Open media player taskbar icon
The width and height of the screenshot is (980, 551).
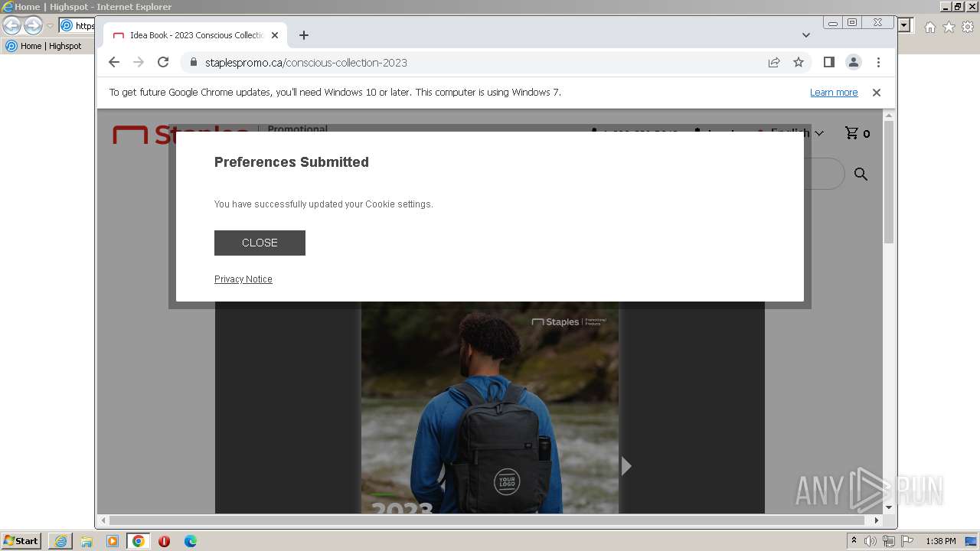point(113,541)
